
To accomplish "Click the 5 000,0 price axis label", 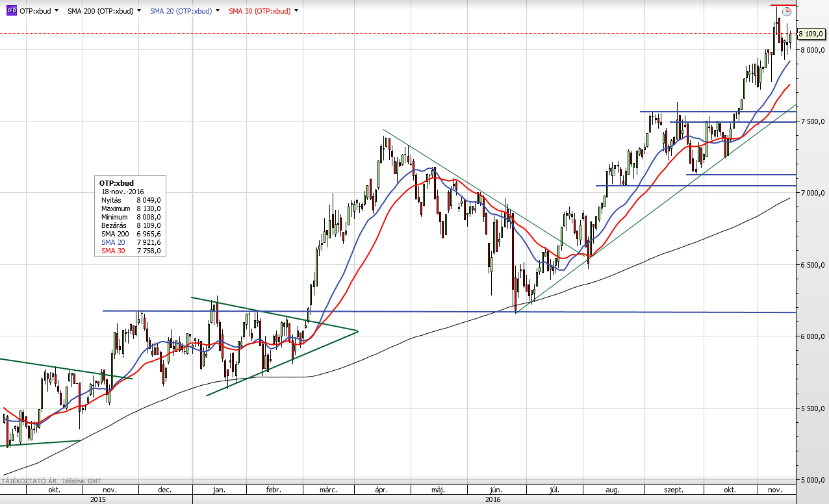I will coord(812,480).
